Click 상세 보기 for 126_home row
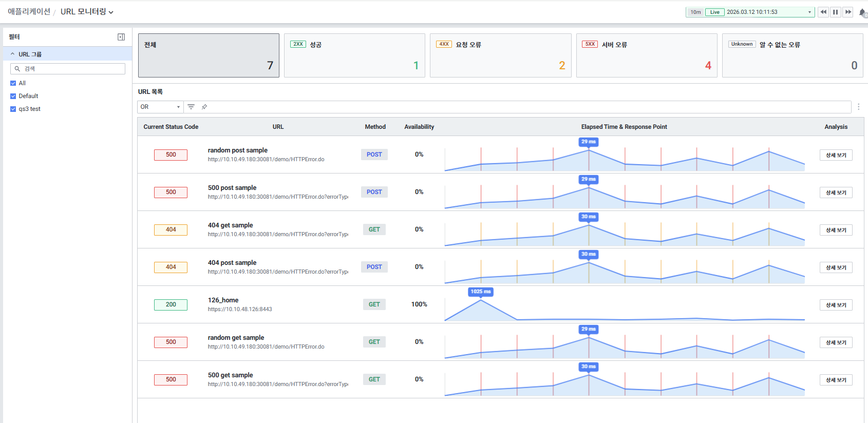The image size is (868, 423). (836, 305)
